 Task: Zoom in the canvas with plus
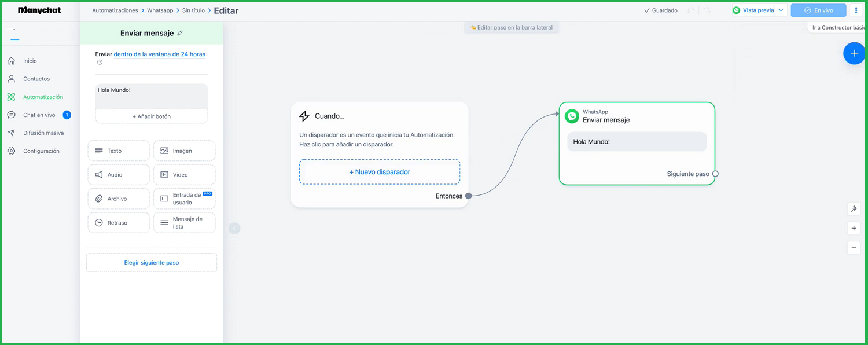[x=854, y=229]
